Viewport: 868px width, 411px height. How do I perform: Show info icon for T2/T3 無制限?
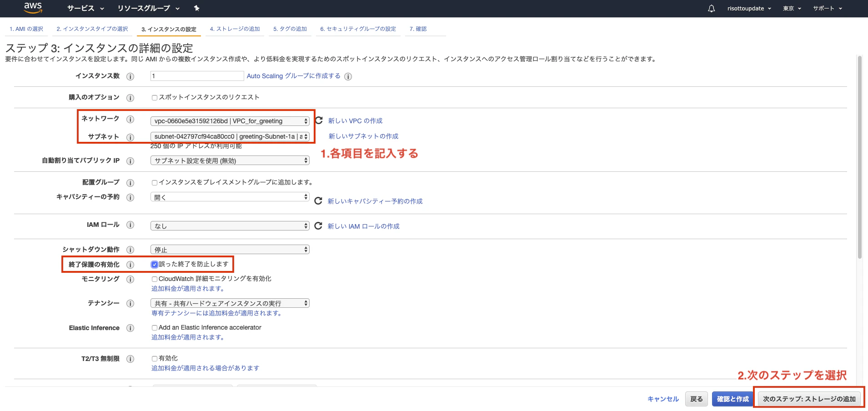pos(130,359)
